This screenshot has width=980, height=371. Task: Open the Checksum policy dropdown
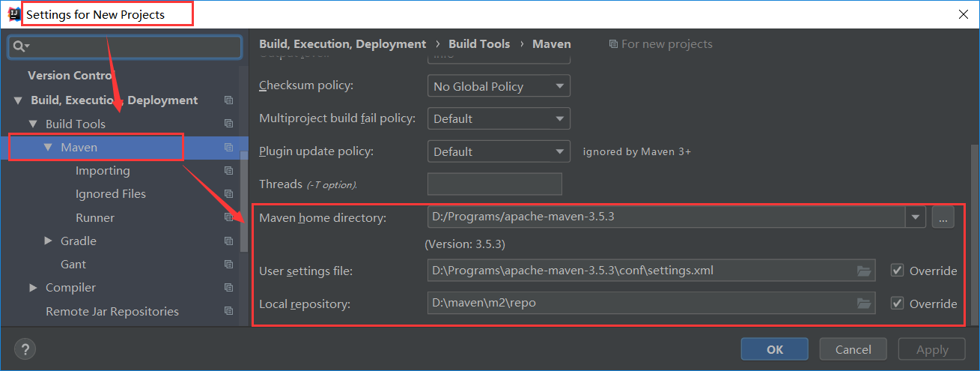click(x=498, y=86)
